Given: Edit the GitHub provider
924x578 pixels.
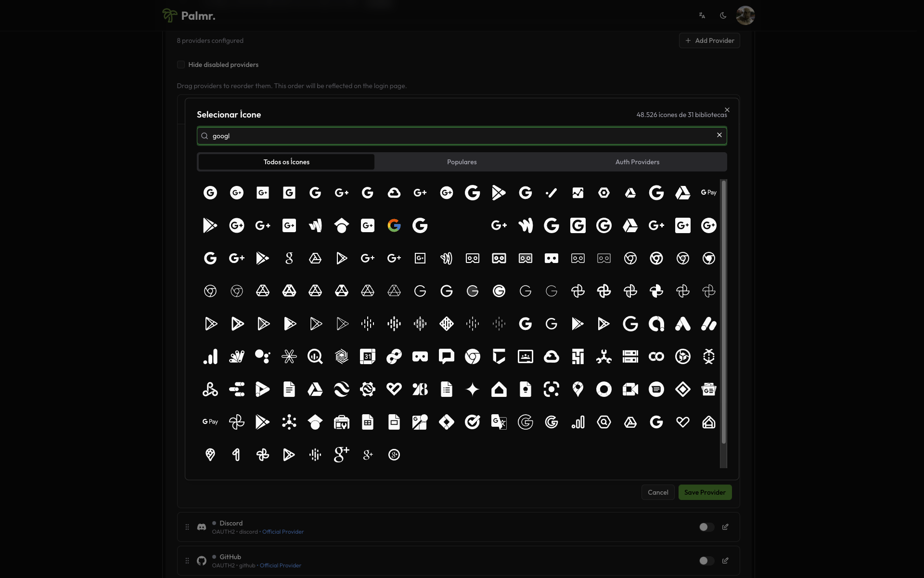Looking at the screenshot, I should coord(725,561).
